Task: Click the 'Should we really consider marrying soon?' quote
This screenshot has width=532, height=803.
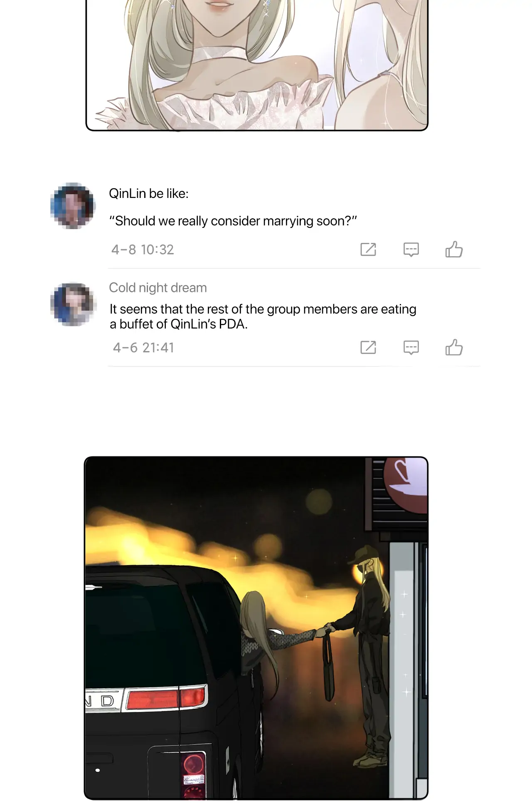Action: click(233, 221)
